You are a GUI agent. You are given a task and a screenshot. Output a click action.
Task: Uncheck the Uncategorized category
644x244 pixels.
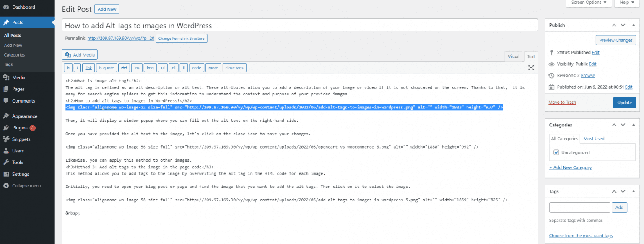(x=556, y=152)
